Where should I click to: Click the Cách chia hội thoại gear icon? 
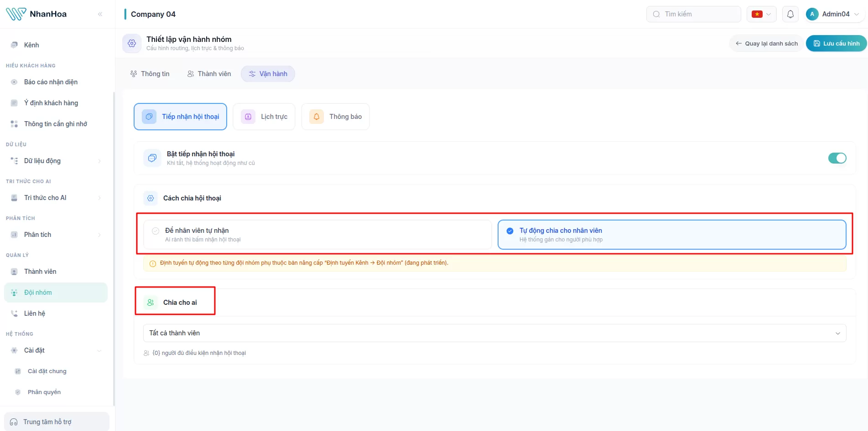(151, 198)
